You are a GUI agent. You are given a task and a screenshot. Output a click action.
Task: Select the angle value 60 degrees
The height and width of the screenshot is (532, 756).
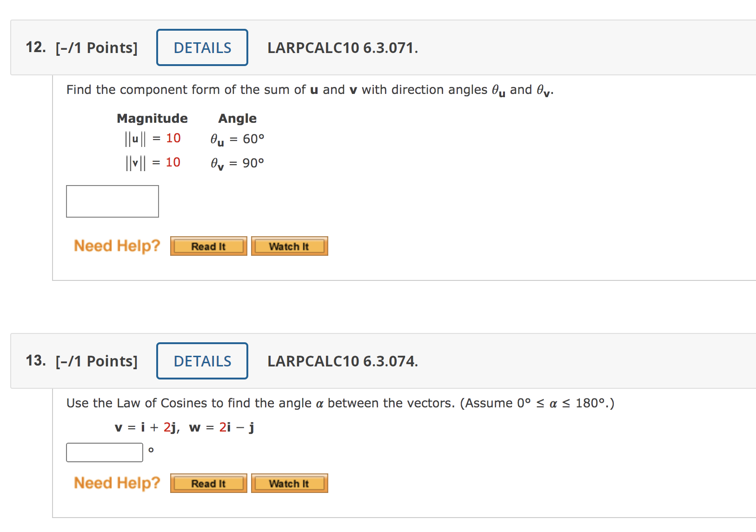coord(252,139)
